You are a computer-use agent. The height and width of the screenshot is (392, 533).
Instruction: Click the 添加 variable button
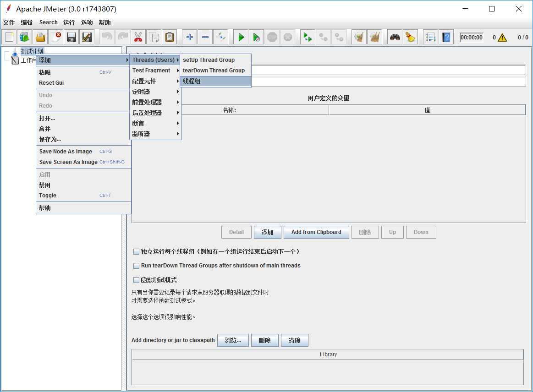(267, 232)
